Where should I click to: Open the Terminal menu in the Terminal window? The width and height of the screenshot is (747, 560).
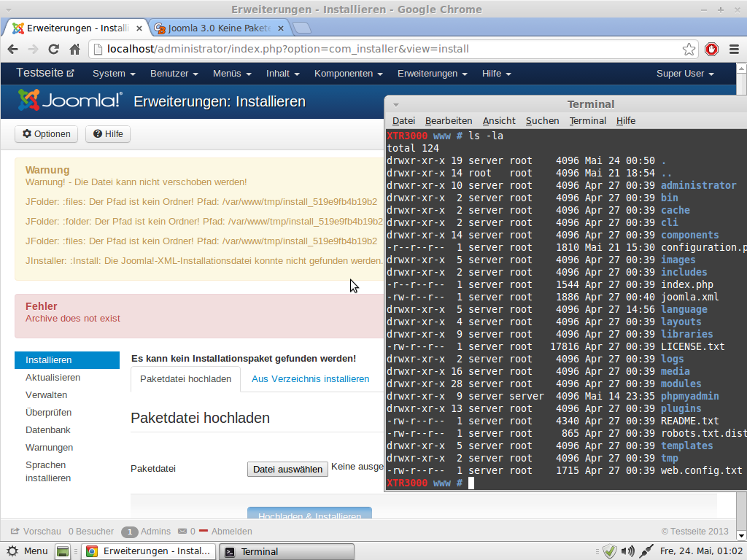pos(588,121)
